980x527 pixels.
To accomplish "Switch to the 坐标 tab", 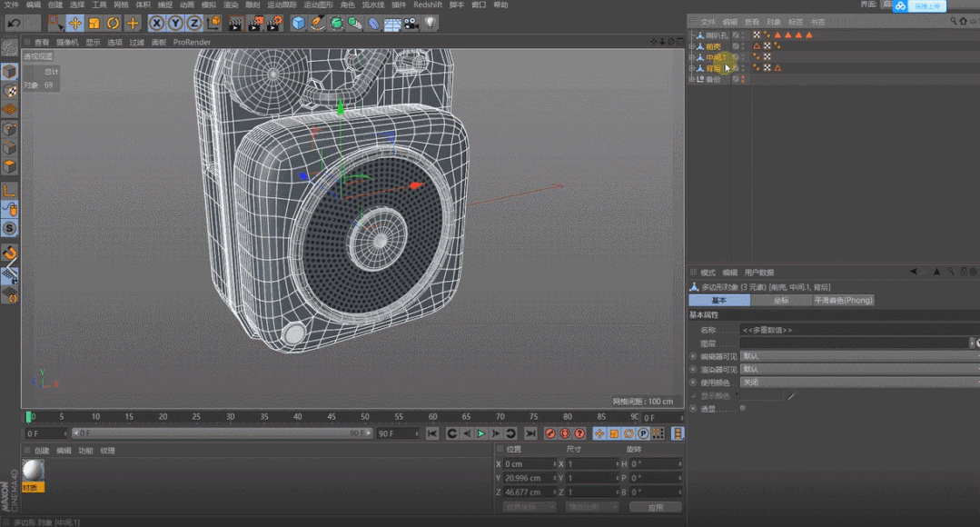I will (x=780, y=301).
